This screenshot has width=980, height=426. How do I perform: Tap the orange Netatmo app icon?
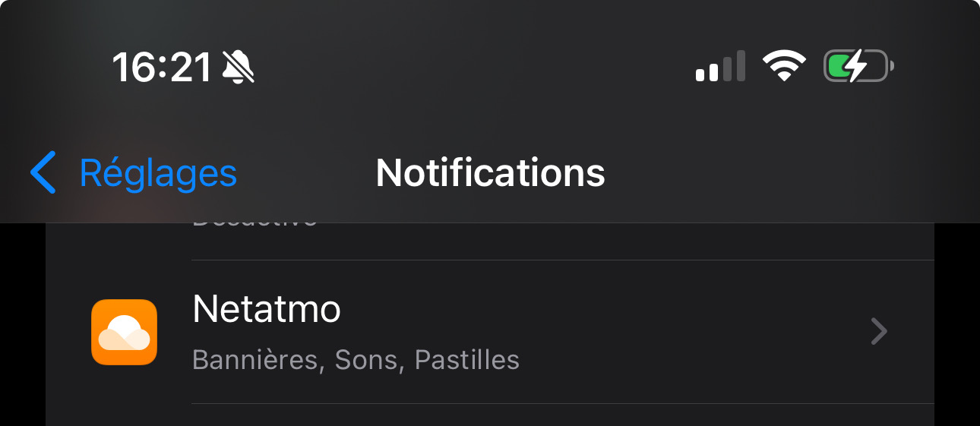coord(125,332)
